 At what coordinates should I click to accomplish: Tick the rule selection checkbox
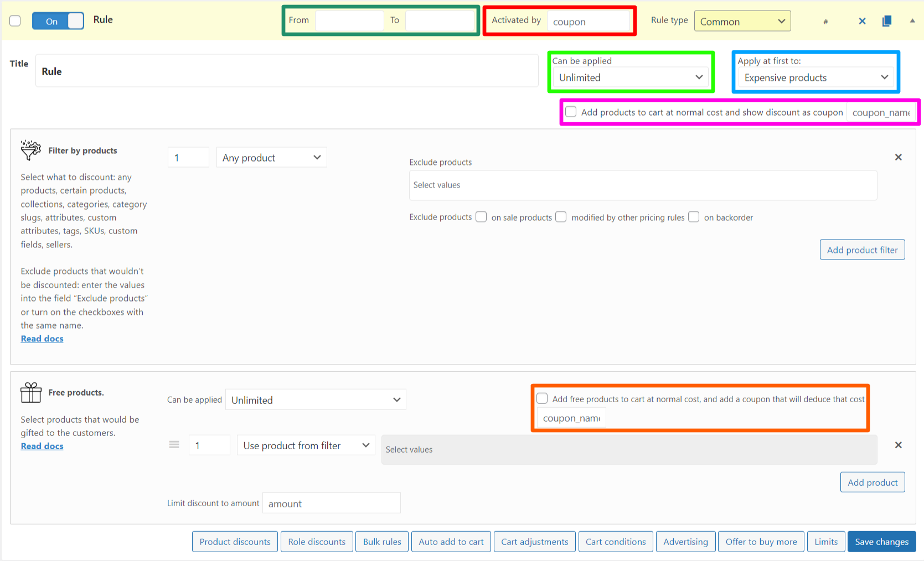[15, 20]
